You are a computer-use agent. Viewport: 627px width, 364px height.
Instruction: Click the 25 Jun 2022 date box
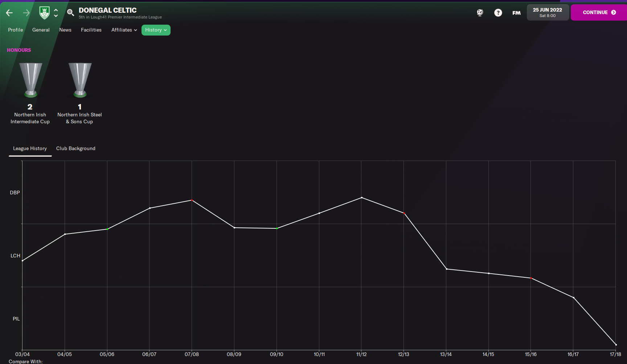coord(548,12)
